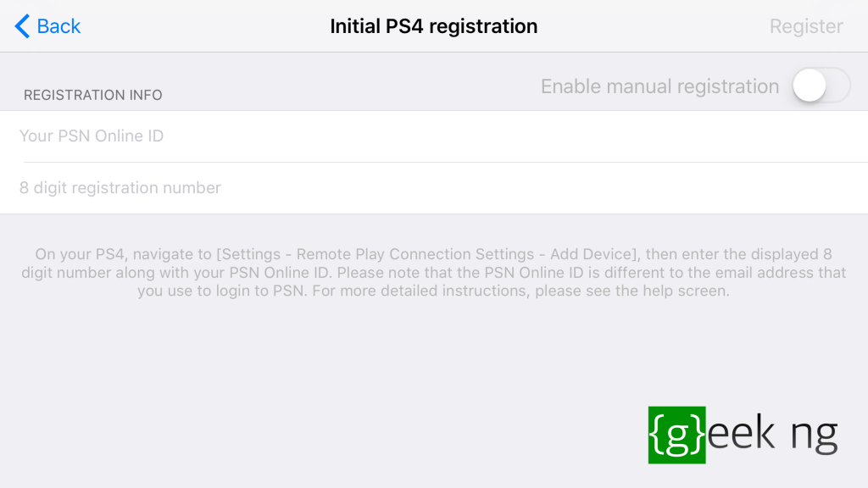
Task: Click the greyed-out Register button
Action: tap(806, 26)
